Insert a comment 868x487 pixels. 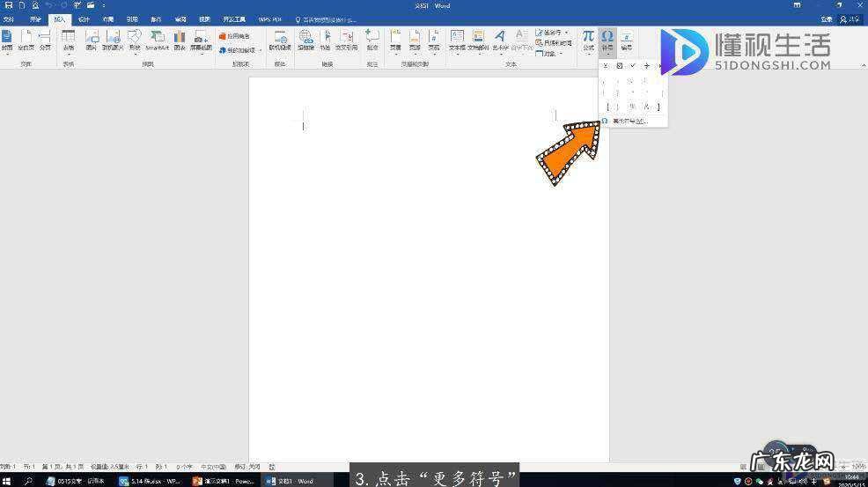[x=371, y=40]
